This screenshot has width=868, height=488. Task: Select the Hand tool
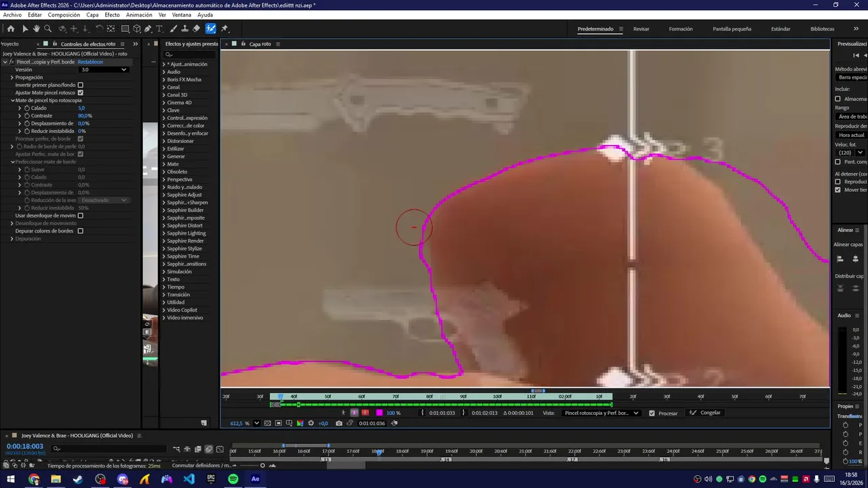coord(37,28)
